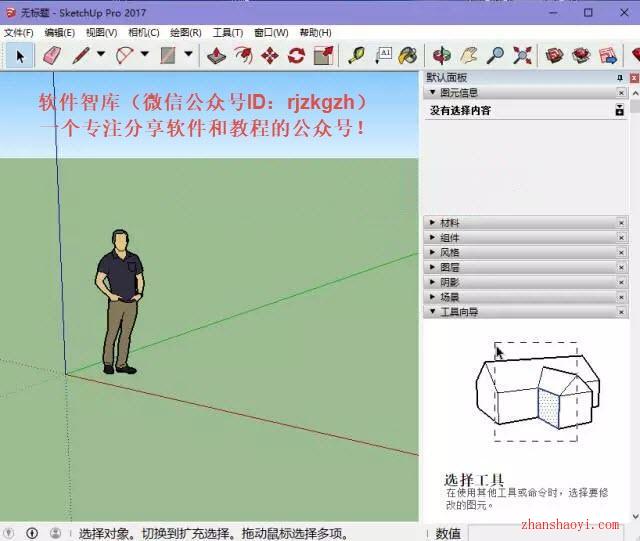Open the 工具(T) menu

click(228, 33)
